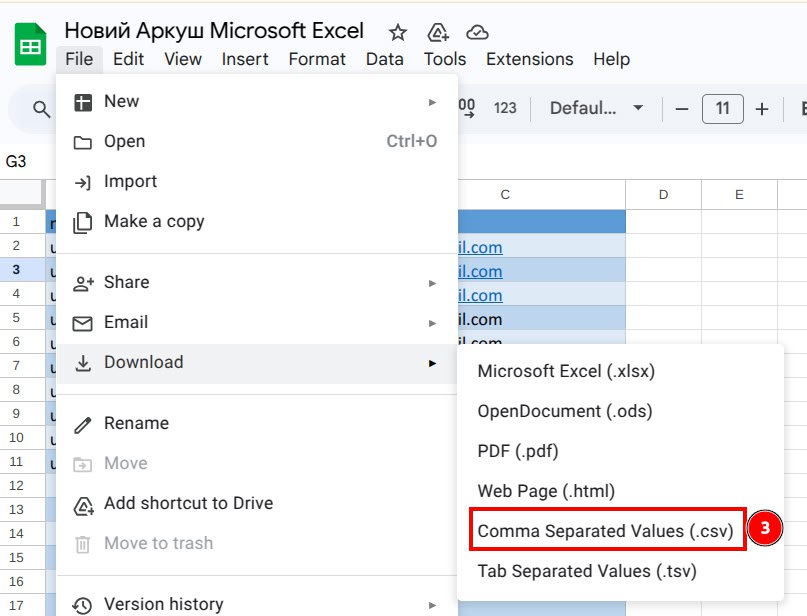The image size is (807, 616).
Task: Select column E header
Action: [x=739, y=195]
